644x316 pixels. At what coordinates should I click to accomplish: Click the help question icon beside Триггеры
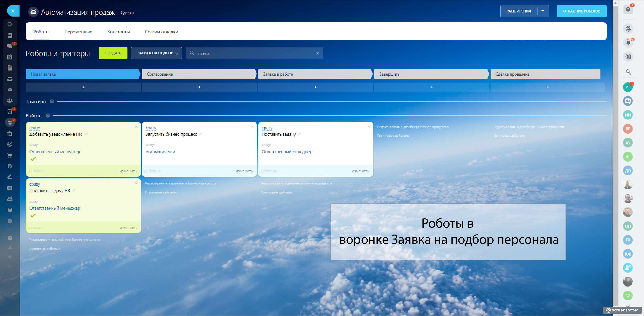pos(52,101)
